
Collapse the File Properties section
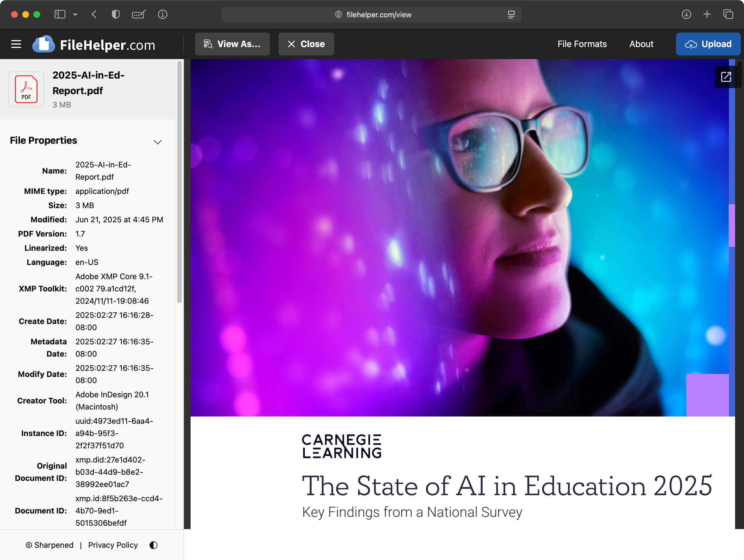click(157, 142)
